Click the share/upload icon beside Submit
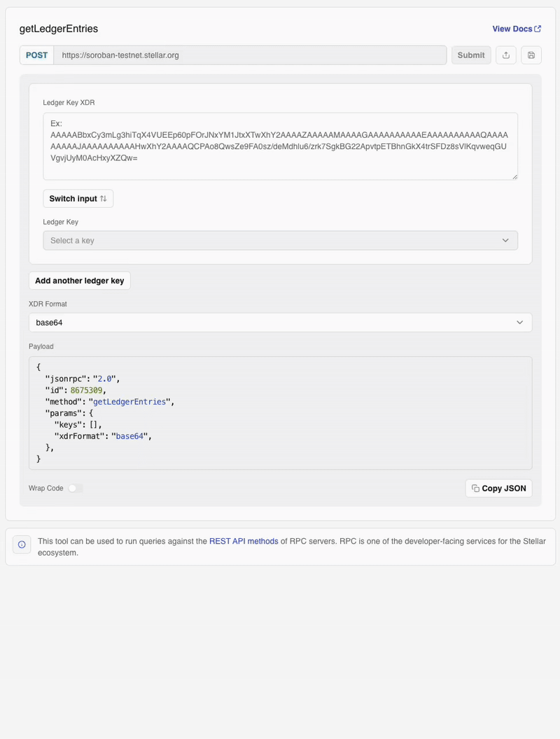560x739 pixels. click(505, 55)
